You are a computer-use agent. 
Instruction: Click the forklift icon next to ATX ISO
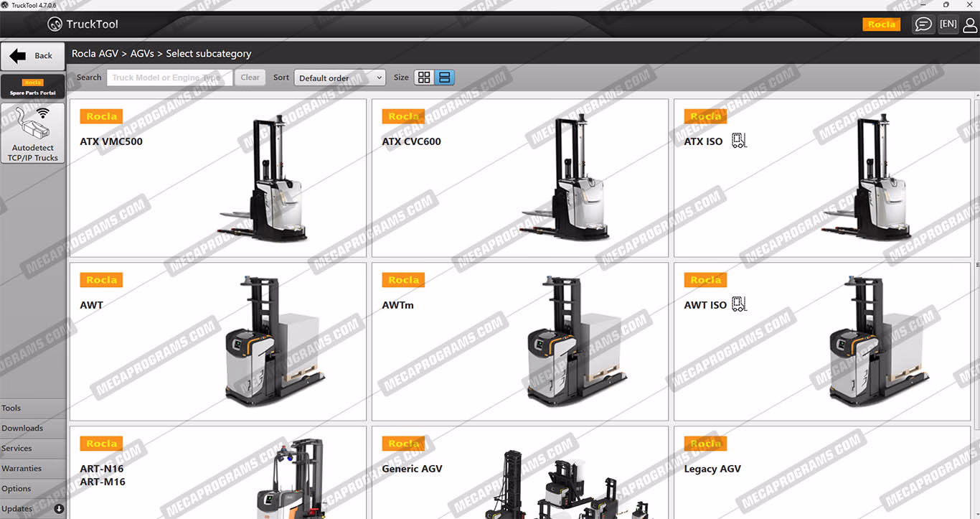coord(739,141)
